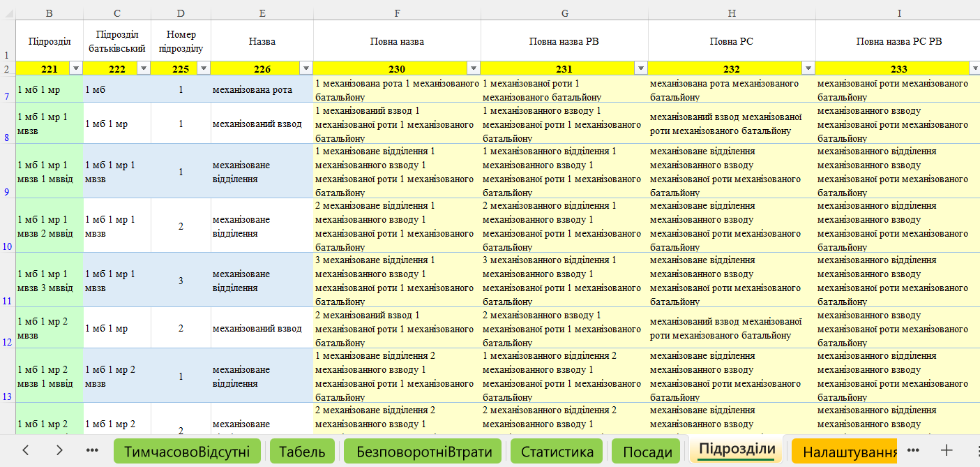Go to the БезповоротніВтрати sheet tab
Viewport: 980px width, 467px height.
point(423,452)
